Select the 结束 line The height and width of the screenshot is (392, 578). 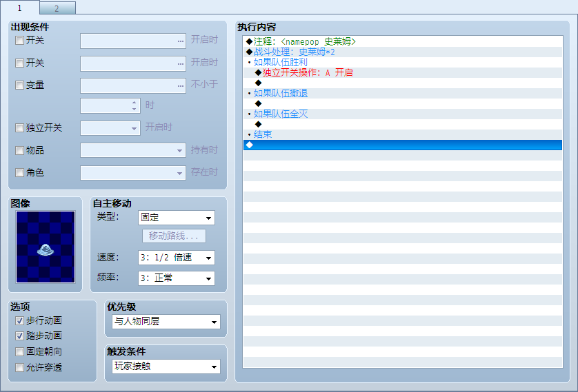(x=403, y=134)
